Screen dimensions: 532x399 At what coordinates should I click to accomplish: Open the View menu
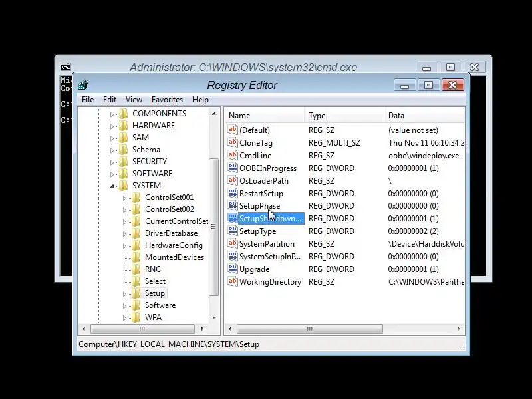(134, 100)
